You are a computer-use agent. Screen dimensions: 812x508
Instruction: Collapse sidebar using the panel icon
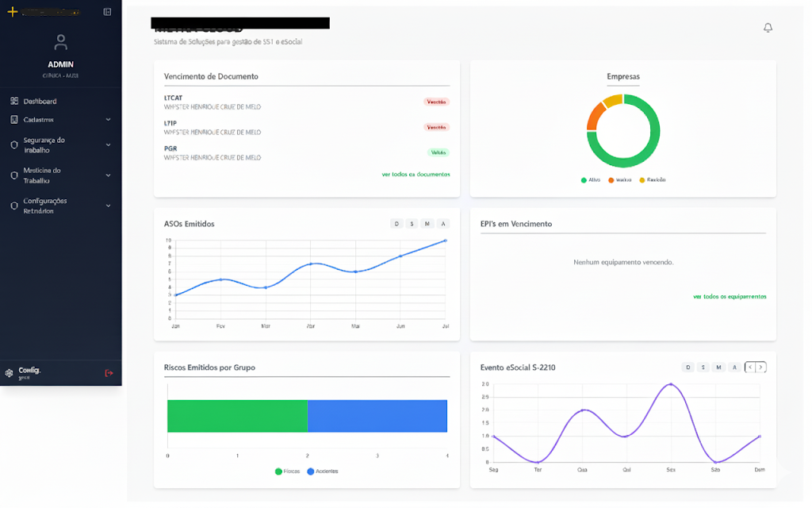click(x=107, y=12)
